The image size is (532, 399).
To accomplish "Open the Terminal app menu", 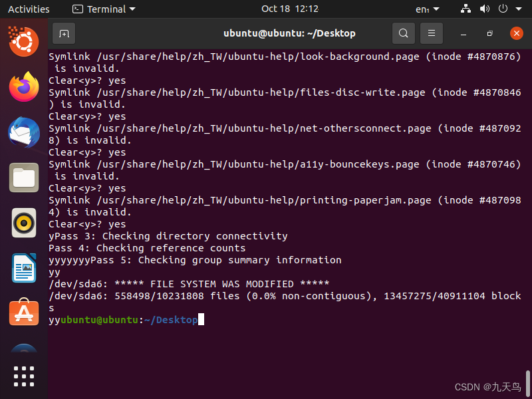I will pyautogui.click(x=104, y=9).
